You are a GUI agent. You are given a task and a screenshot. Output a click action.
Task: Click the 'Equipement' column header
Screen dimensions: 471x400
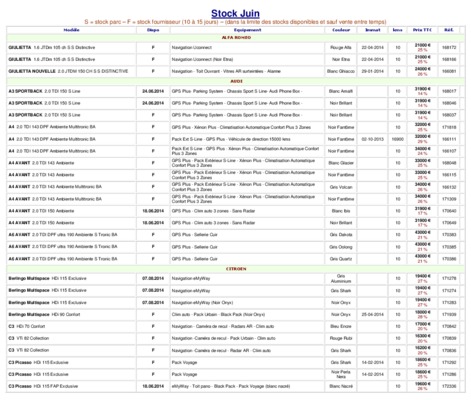(x=247, y=30)
